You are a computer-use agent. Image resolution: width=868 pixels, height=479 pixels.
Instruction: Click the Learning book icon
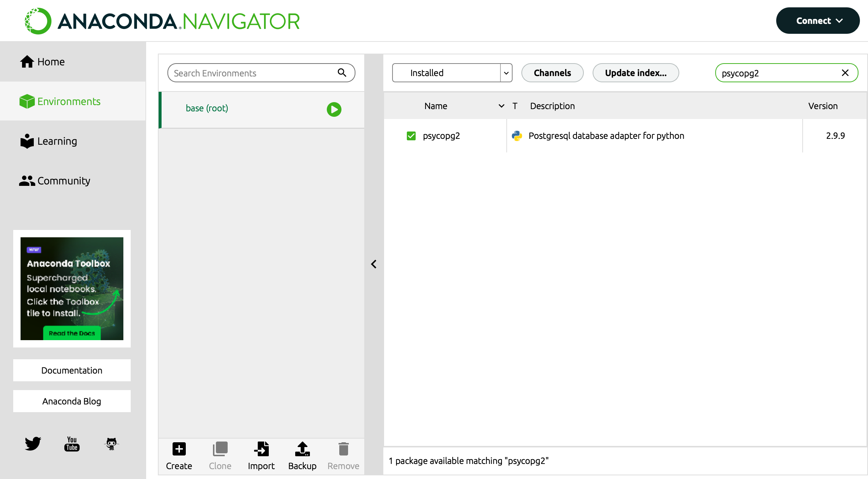pos(26,141)
